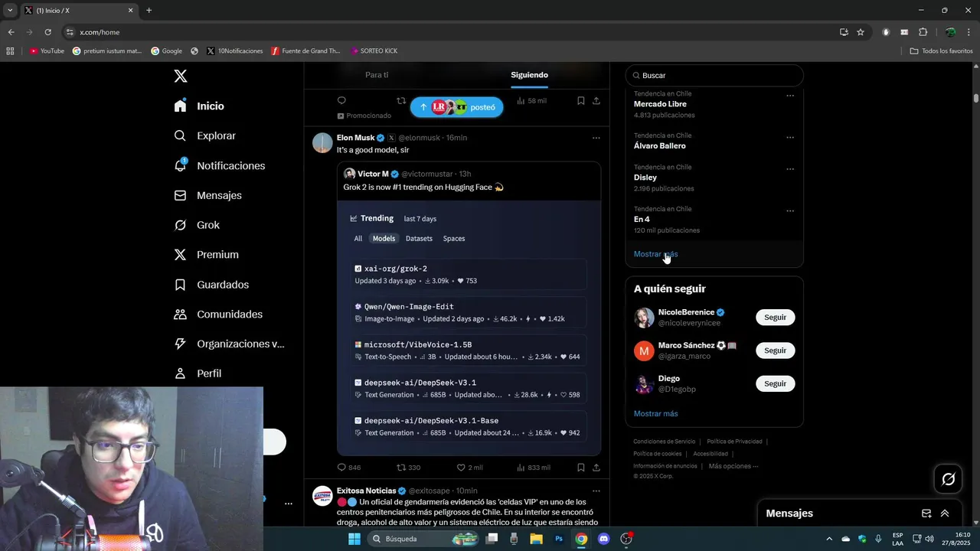Screen dimensions: 980x551
Task: Open options for Mercado Libre trend
Action: coord(790,96)
